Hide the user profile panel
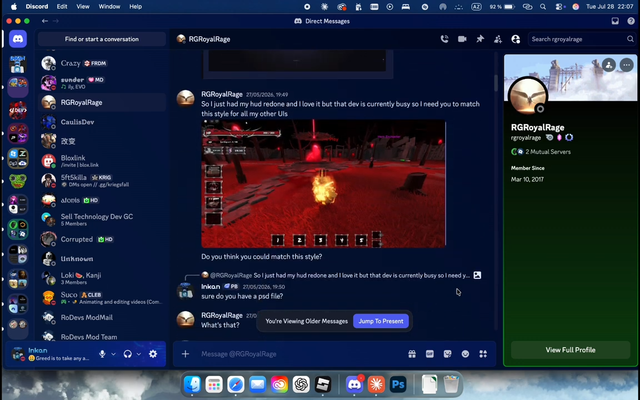640x400 pixels. tap(516, 39)
